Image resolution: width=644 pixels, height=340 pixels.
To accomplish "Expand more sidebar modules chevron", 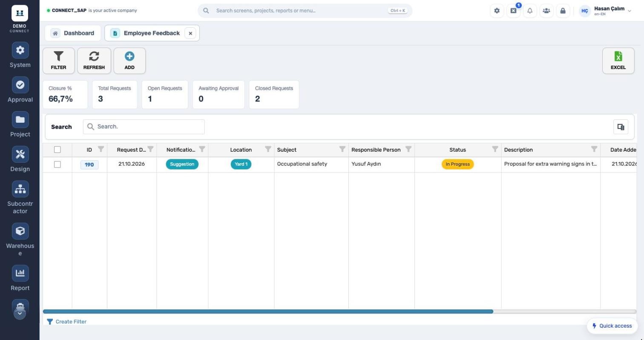I will click(x=20, y=314).
